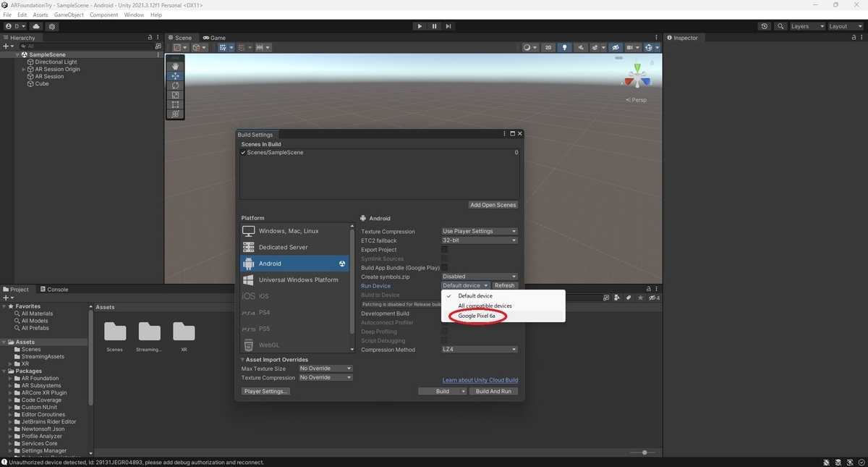Open Max Texture Size override dropdown
This screenshot has width=868, height=467.
(x=325, y=369)
